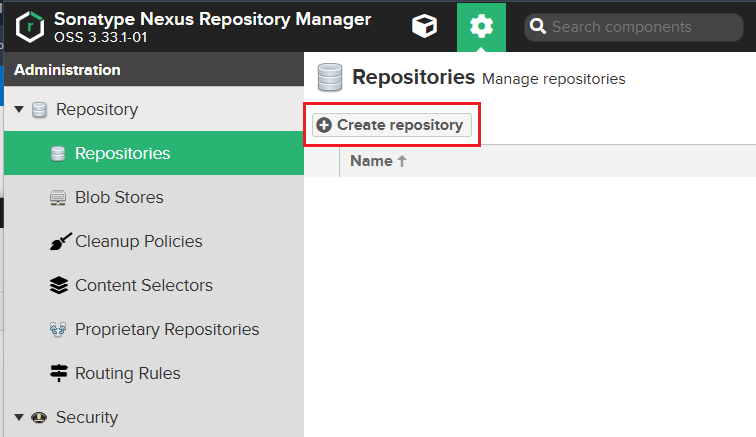Collapse the Security tree section arrow
The width and height of the screenshot is (756, 437).
[19, 417]
